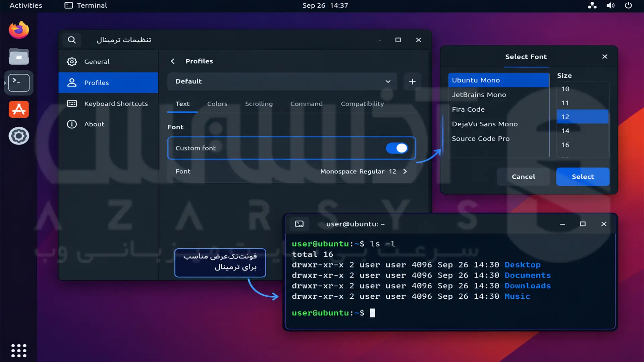Image resolution: width=644 pixels, height=362 pixels.
Task: Launch Firefox from the dock
Action: coord(19,30)
